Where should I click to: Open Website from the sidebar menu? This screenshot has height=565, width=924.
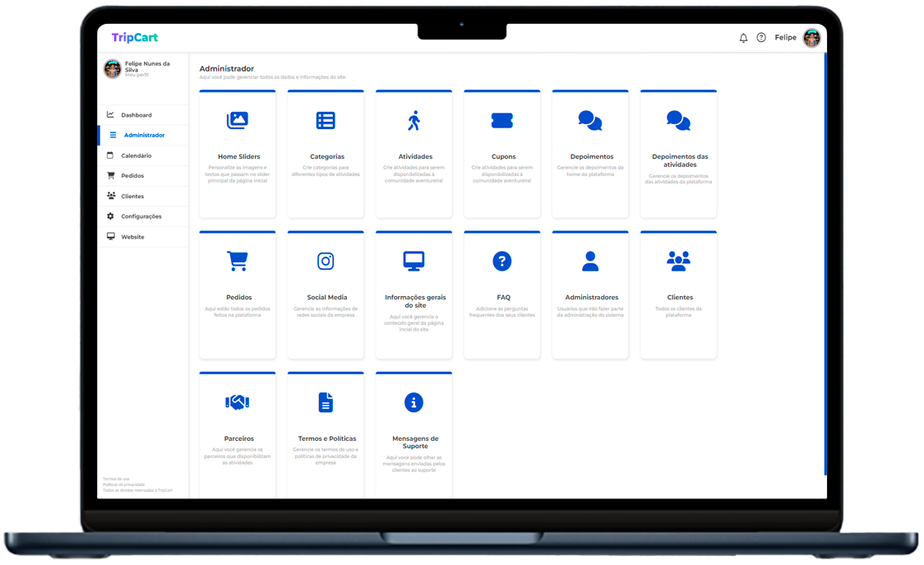point(132,237)
